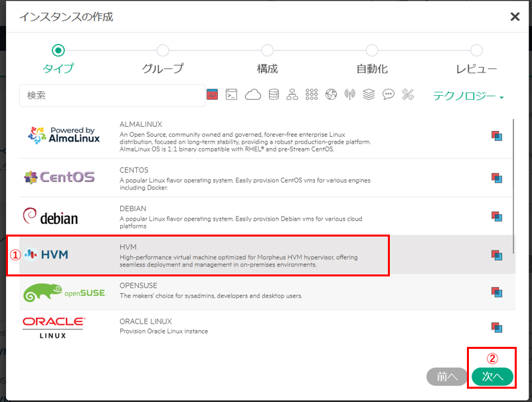532x402 pixels.
Task: Filter by the chat bubble messaging icon
Action: (389, 94)
